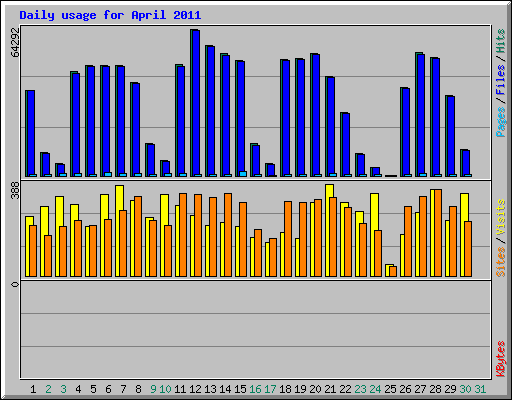
Task: Click day 8 on the x-axis
Action: [x=138, y=389]
